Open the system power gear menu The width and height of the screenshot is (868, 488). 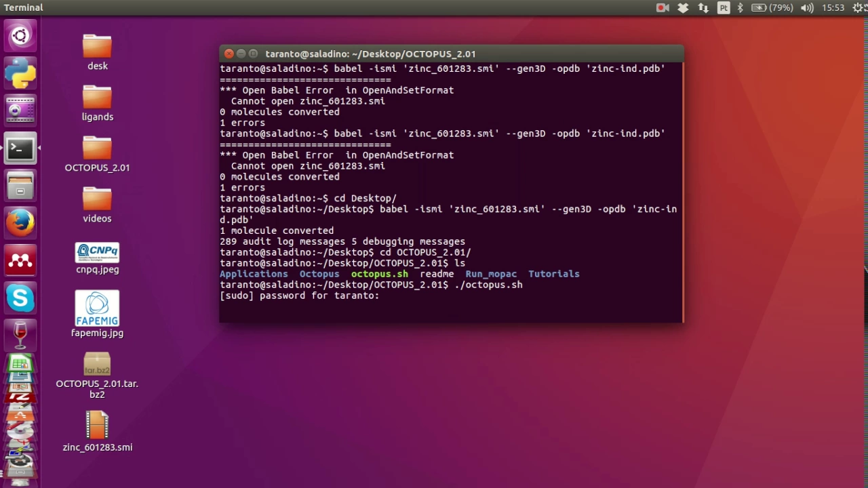click(x=859, y=7)
